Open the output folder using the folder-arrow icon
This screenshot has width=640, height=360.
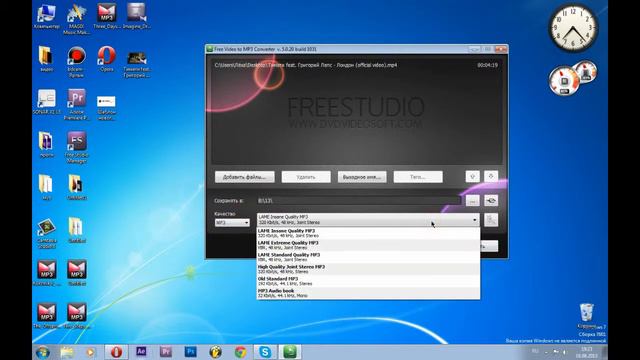pos(491,200)
